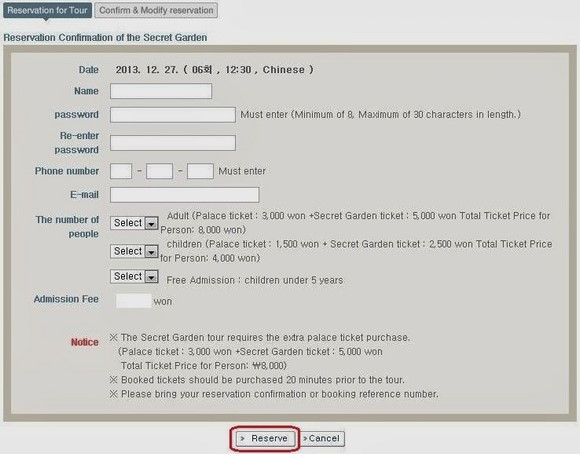Select the last phone number box

pos(200,171)
